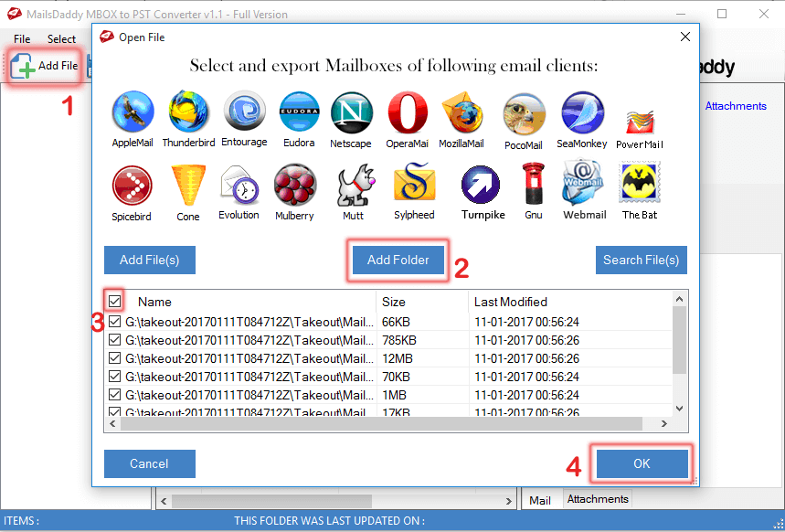Pick the Sylpheed envelope icon
Screen dimensions: 785x532
[415, 183]
